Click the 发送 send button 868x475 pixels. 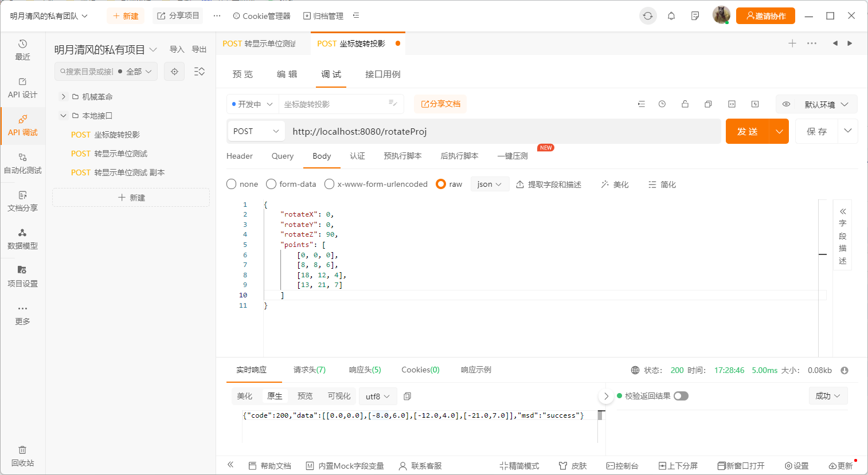click(x=748, y=131)
